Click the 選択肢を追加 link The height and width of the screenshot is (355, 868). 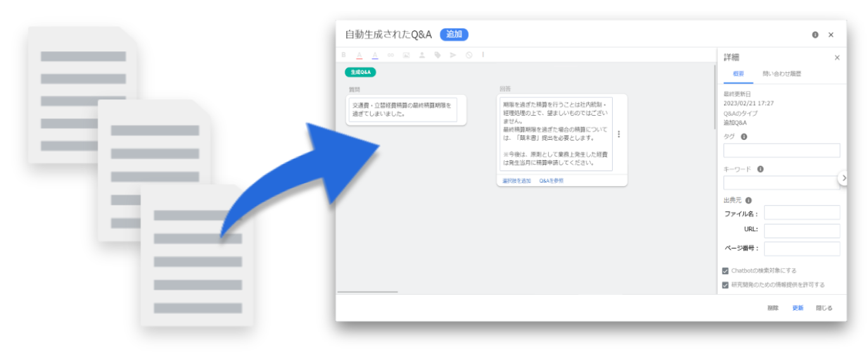pyautogui.click(x=516, y=181)
